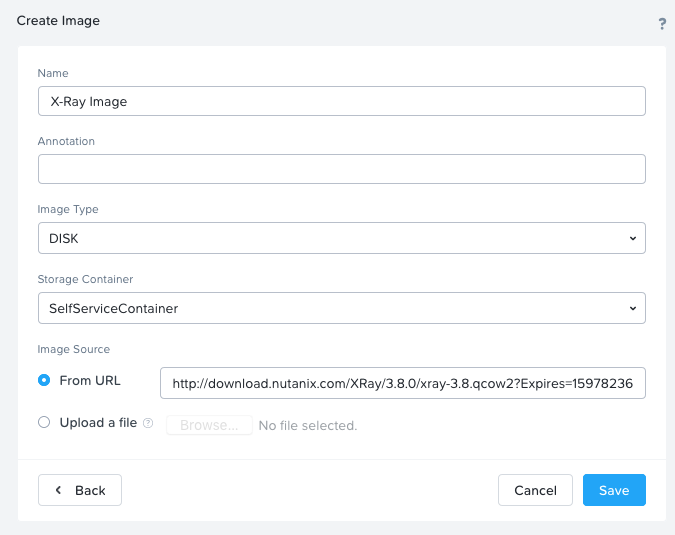Focus the empty Annotation text box
Screen dimensions: 675x535
coord(341,169)
